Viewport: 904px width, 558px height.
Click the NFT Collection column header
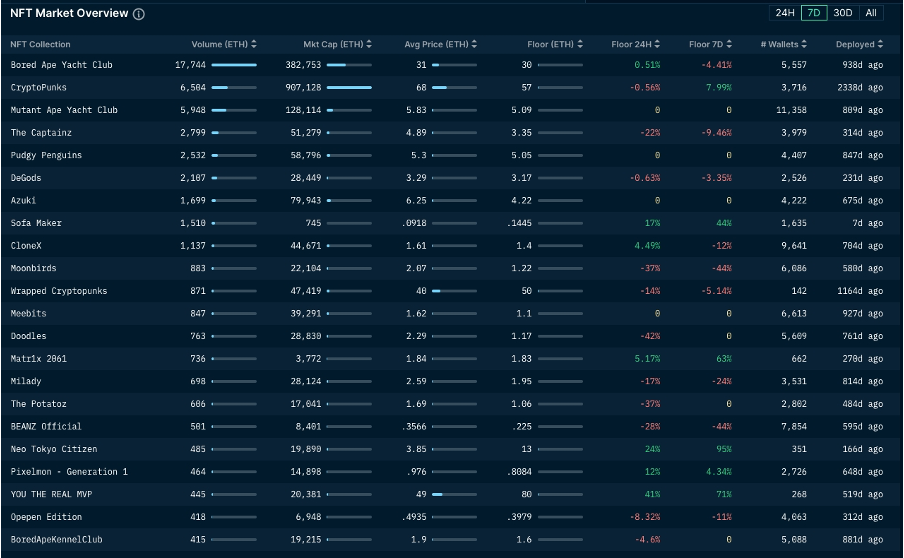(40, 44)
